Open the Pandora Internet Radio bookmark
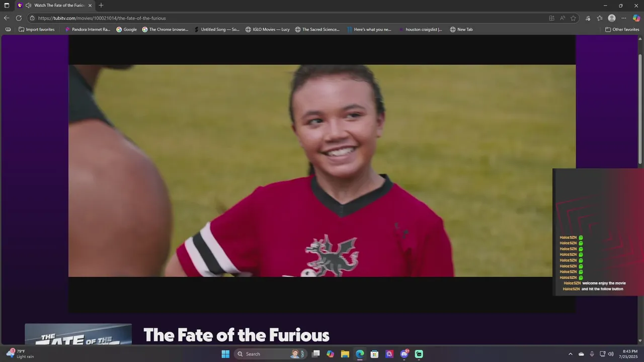Screen dimensions: 644x362 [x=88, y=29]
